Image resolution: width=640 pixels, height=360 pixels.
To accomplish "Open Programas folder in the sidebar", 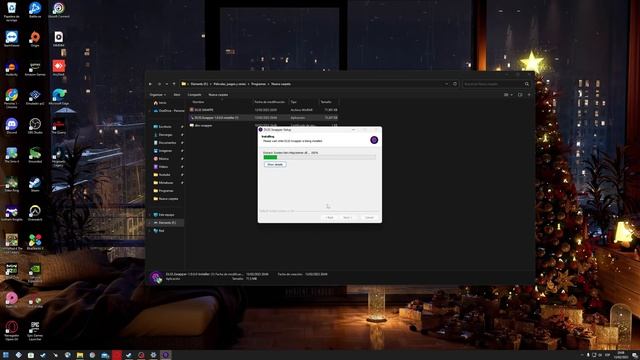I will tap(166, 191).
